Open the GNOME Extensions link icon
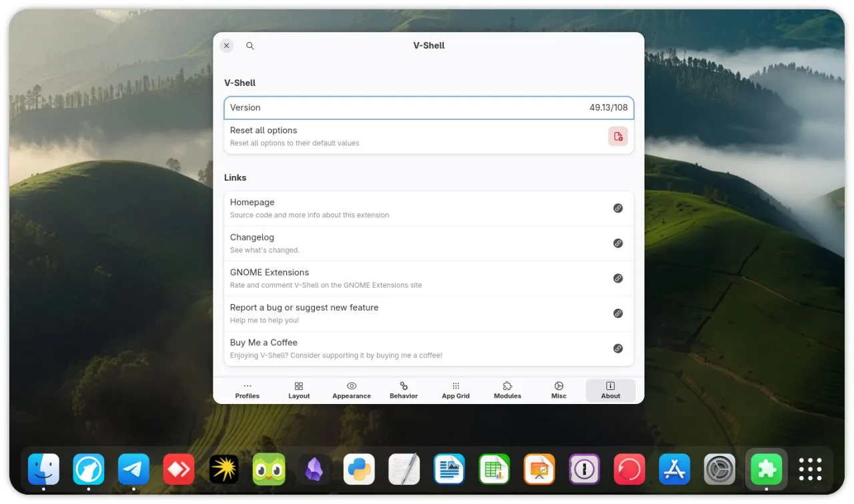The width and height of the screenshot is (854, 504). coord(618,278)
